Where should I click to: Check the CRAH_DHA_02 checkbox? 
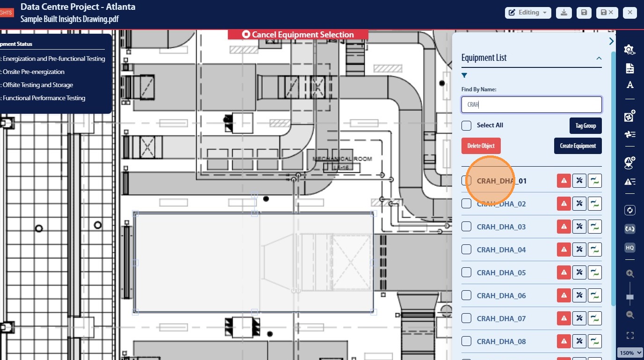pos(466,204)
